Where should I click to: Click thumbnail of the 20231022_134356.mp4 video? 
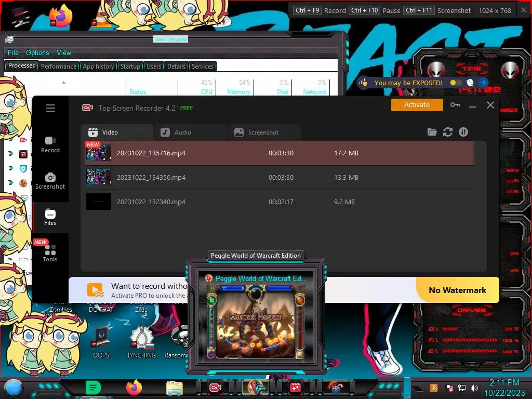click(x=98, y=177)
